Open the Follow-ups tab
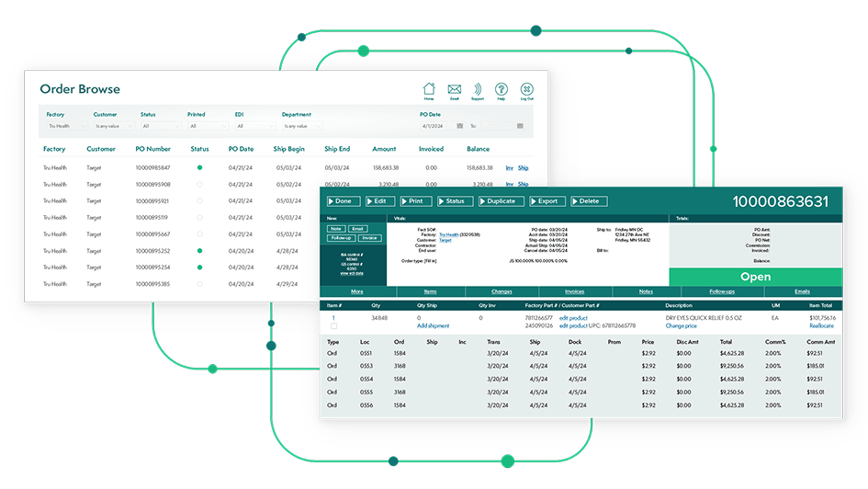The height and width of the screenshot is (489, 868). (722, 291)
